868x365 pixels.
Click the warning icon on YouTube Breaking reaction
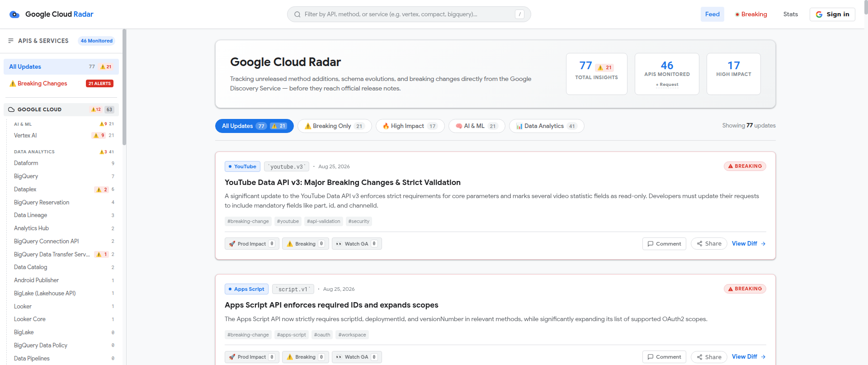(290, 244)
